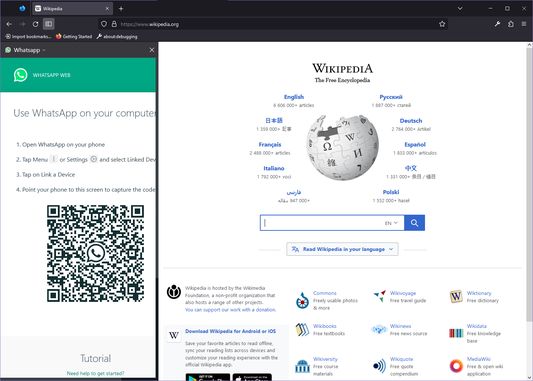Toggle the sidebar button in the toolbar
This screenshot has width=533, height=381.
[49, 24]
